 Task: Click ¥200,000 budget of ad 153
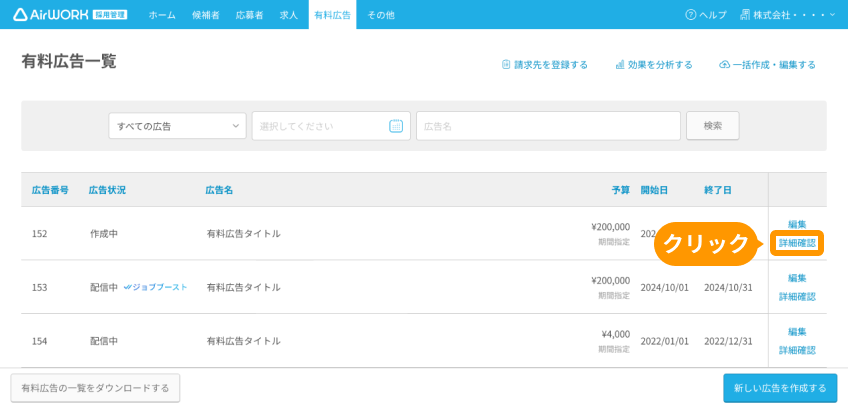coord(611,280)
